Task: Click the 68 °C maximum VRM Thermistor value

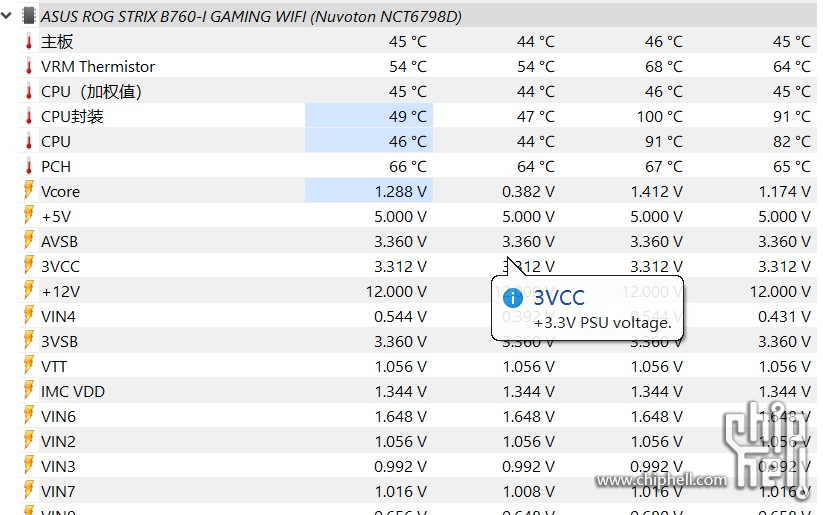Action: click(664, 67)
